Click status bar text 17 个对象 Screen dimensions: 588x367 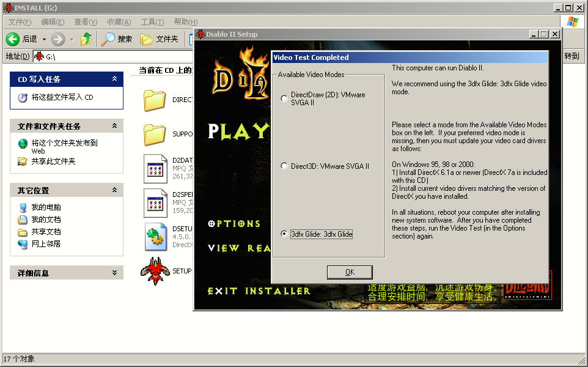pos(19,359)
